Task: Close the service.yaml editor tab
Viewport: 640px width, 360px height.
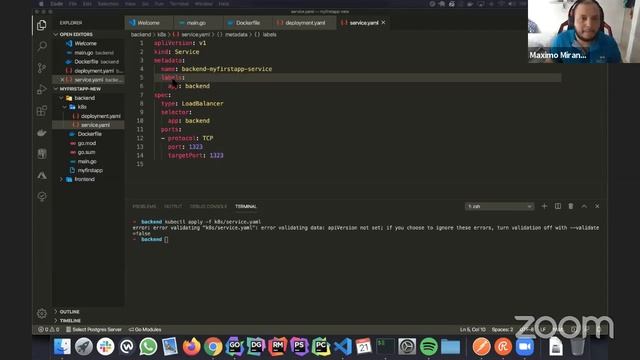Action: pyautogui.click(x=383, y=22)
